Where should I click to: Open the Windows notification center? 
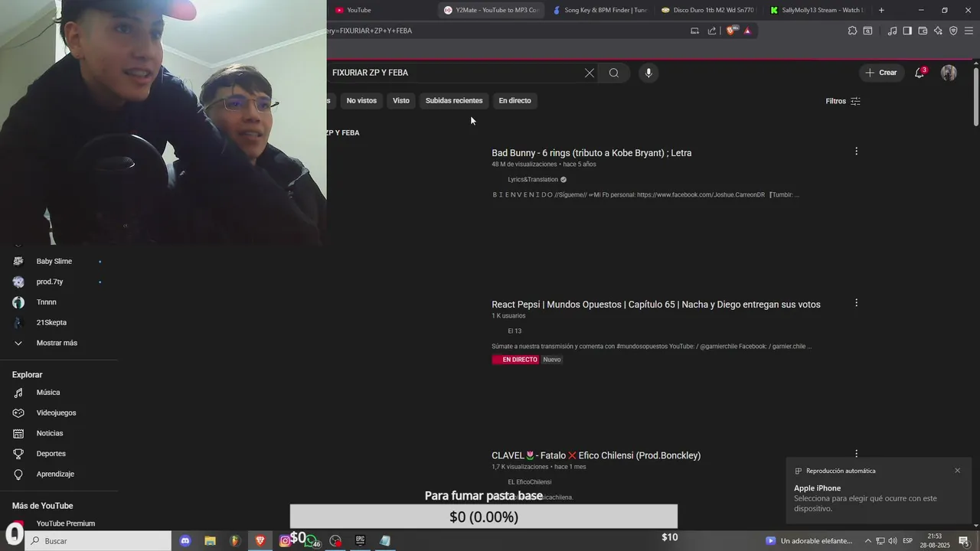point(964,541)
